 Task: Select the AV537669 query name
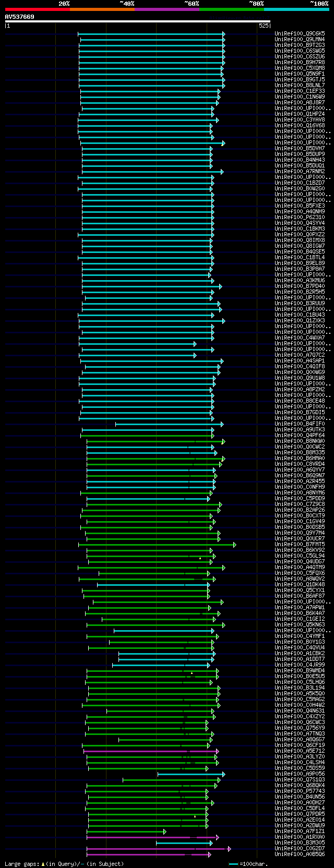point(19,17)
